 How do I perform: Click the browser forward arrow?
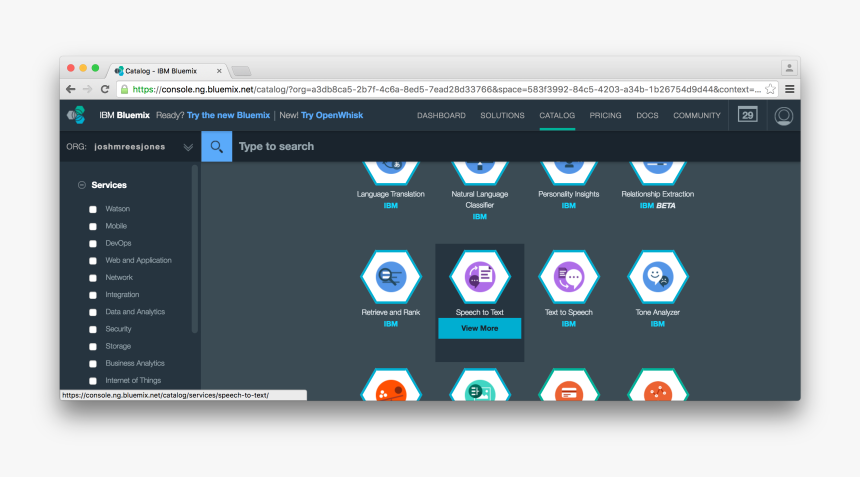point(87,89)
